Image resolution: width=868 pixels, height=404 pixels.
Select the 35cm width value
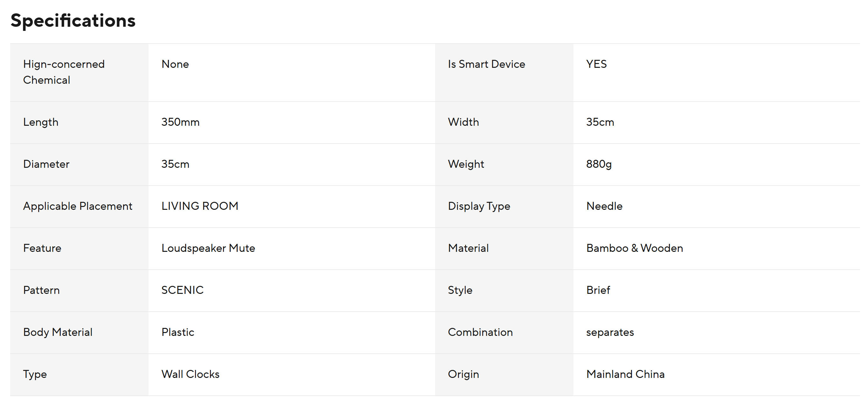[x=600, y=122]
